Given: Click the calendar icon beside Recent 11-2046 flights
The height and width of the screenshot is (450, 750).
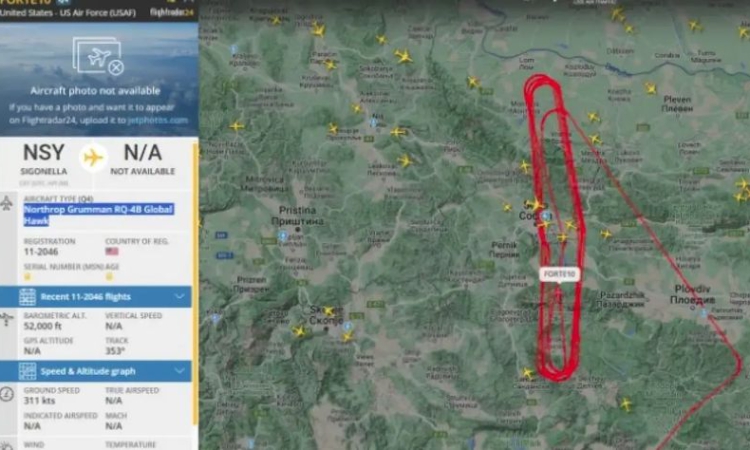Looking at the screenshot, I should (x=27, y=297).
